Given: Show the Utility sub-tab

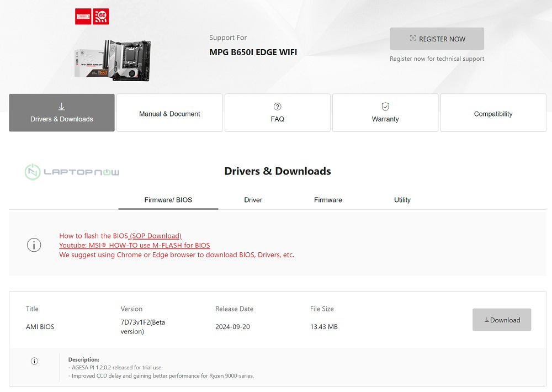Looking at the screenshot, I should [402, 200].
